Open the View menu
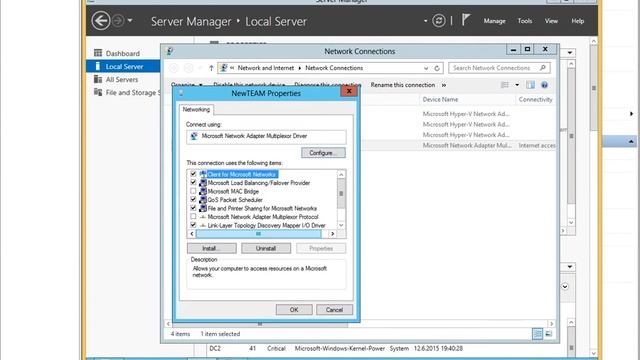 point(551,21)
